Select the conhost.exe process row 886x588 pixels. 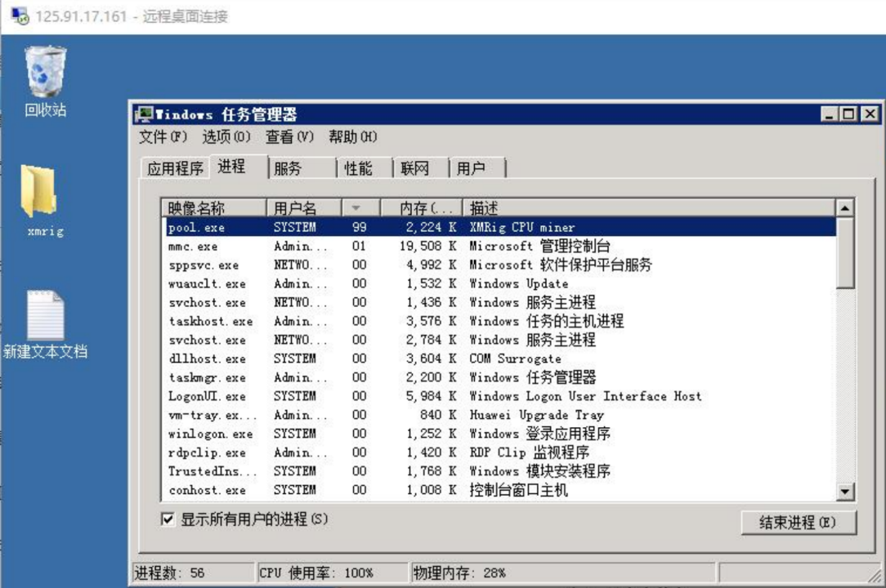499,490
